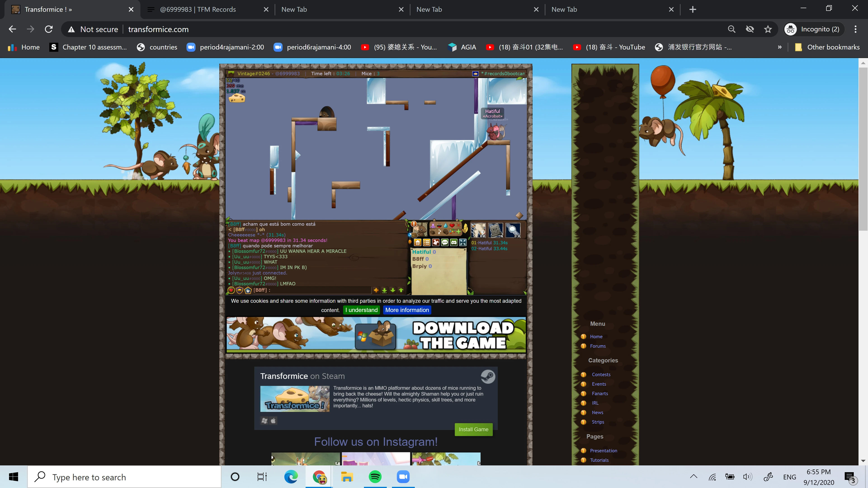The image size is (868, 488).
Task: Click the red heart icon left of chat input
Action: (x=231, y=290)
